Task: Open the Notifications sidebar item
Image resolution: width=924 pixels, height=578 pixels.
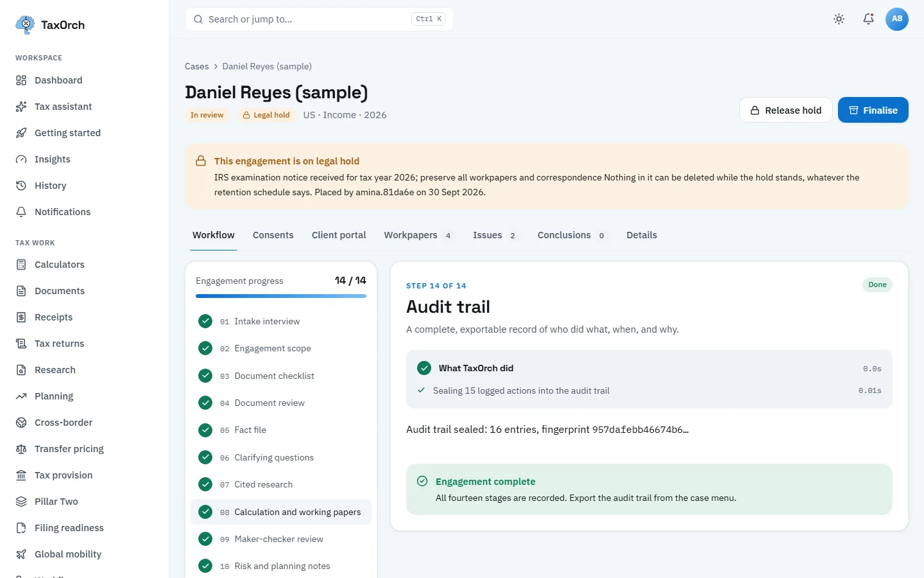Action: (x=84, y=212)
